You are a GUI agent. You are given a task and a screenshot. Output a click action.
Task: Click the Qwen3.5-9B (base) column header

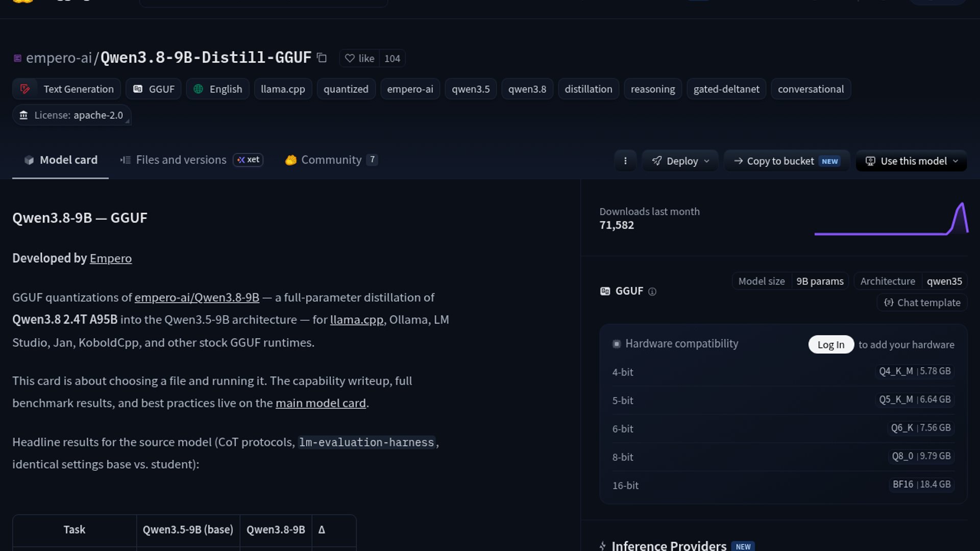[188, 530]
